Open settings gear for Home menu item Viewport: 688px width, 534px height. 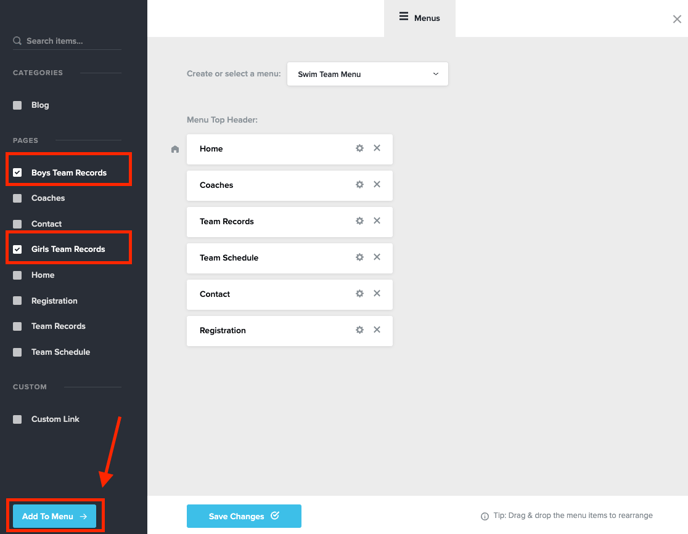tap(360, 148)
